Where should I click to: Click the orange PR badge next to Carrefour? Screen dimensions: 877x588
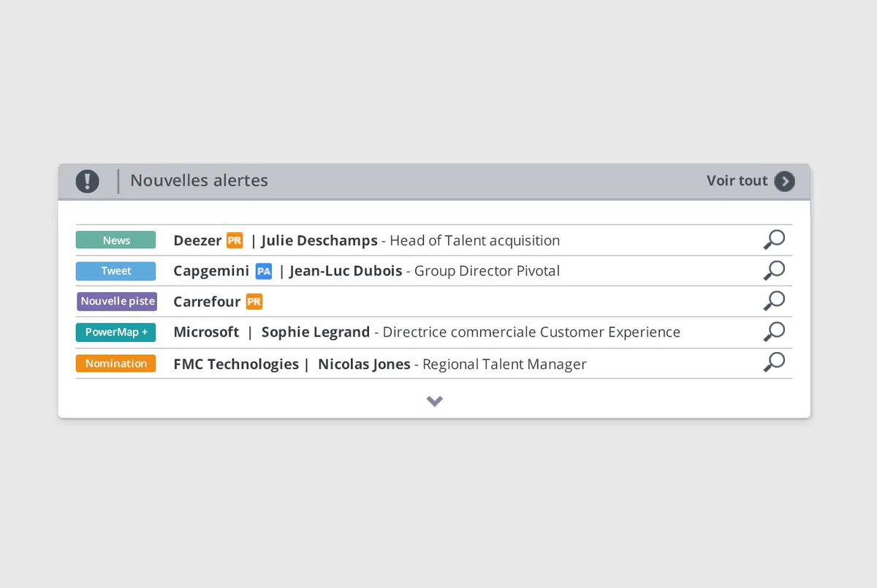coord(254,302)
